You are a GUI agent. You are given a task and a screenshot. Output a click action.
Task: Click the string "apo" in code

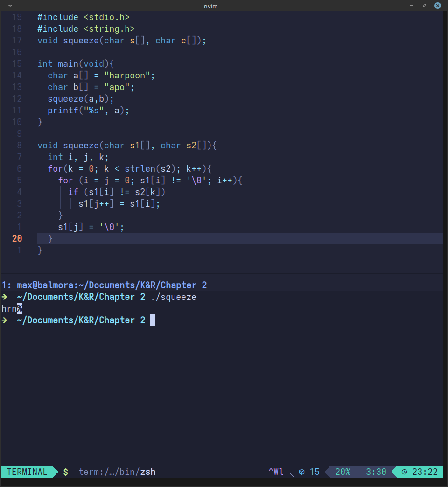(x=117, y=87)
